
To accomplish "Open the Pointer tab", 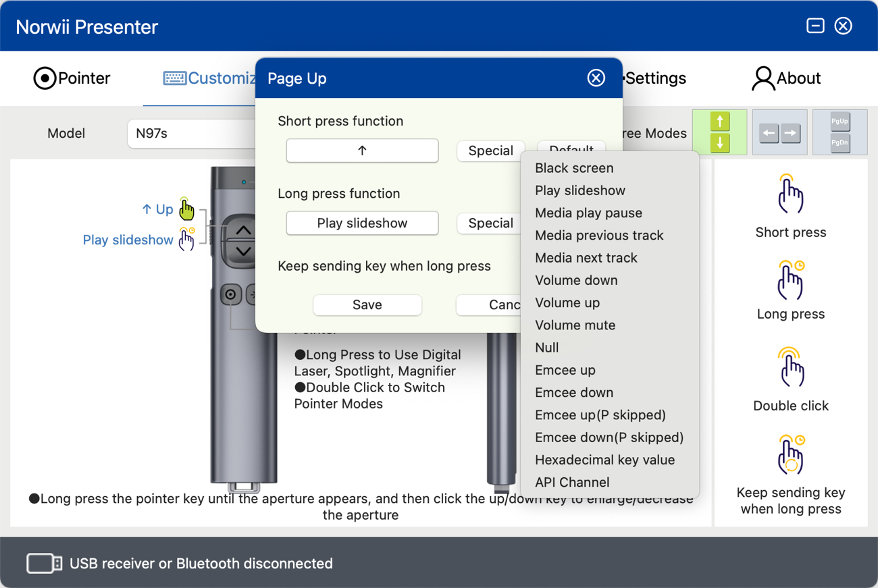I will 72,78.
